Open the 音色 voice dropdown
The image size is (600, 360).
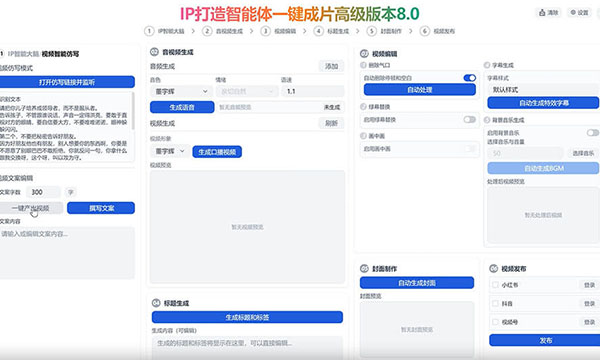point(181,91)
